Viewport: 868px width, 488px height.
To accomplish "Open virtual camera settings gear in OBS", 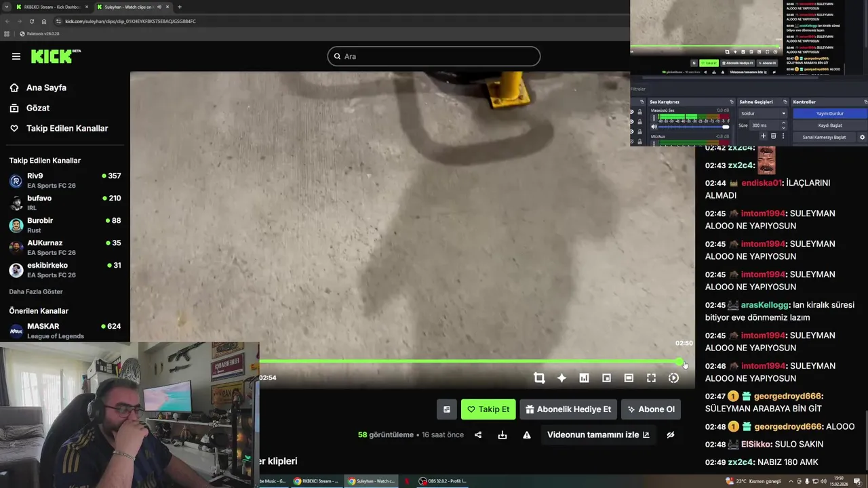I will pos(862,137).
